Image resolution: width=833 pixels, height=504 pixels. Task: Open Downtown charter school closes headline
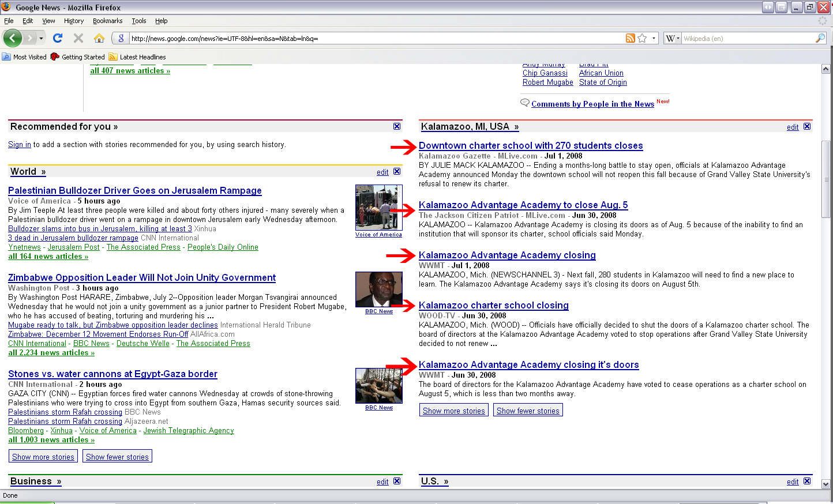tap(531, 145)
